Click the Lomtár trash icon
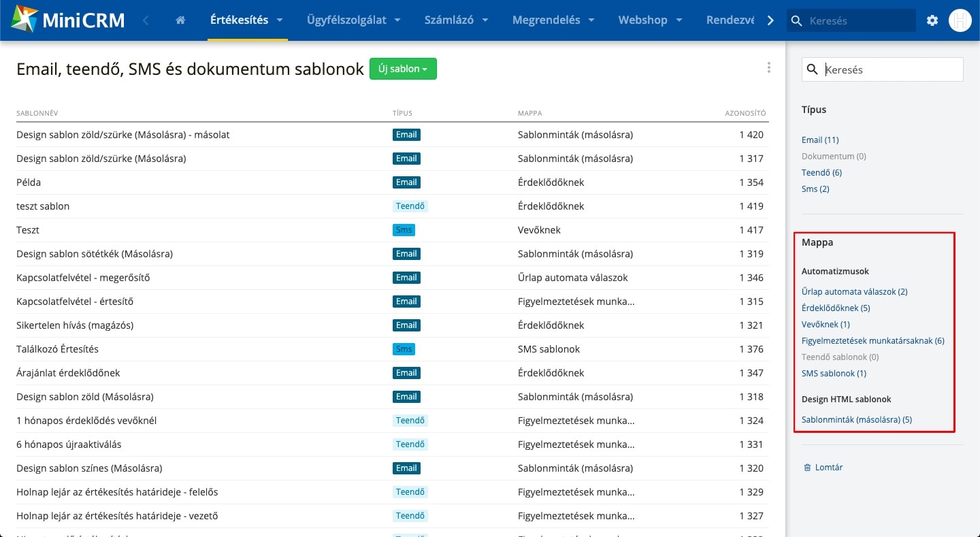This screenshot has height=537, width=980. [x=807, y=468]
